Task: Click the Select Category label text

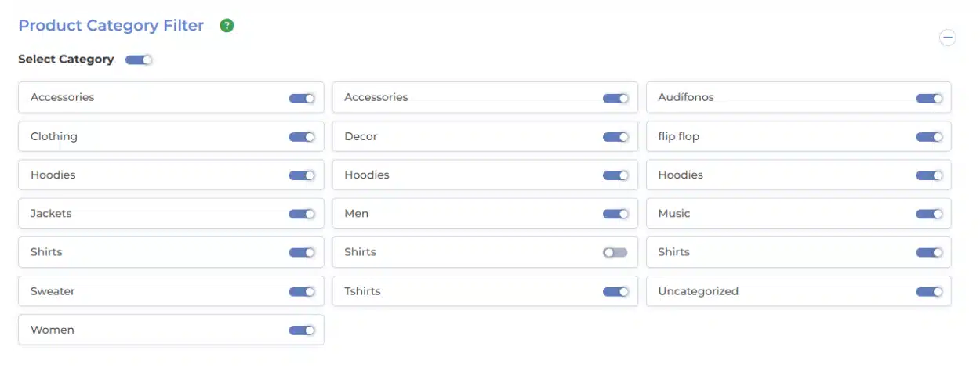Action: (66, 60)
